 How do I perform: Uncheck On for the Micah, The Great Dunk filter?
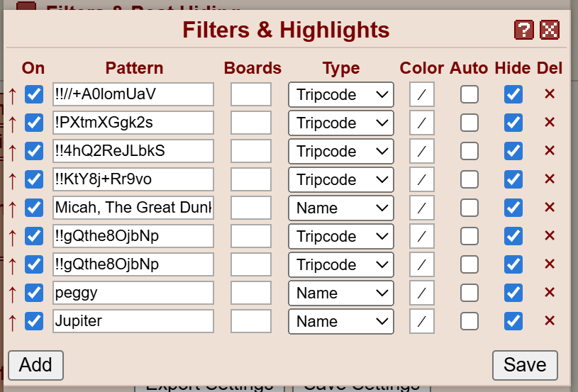pyautogui.click(x=34, y=208)
